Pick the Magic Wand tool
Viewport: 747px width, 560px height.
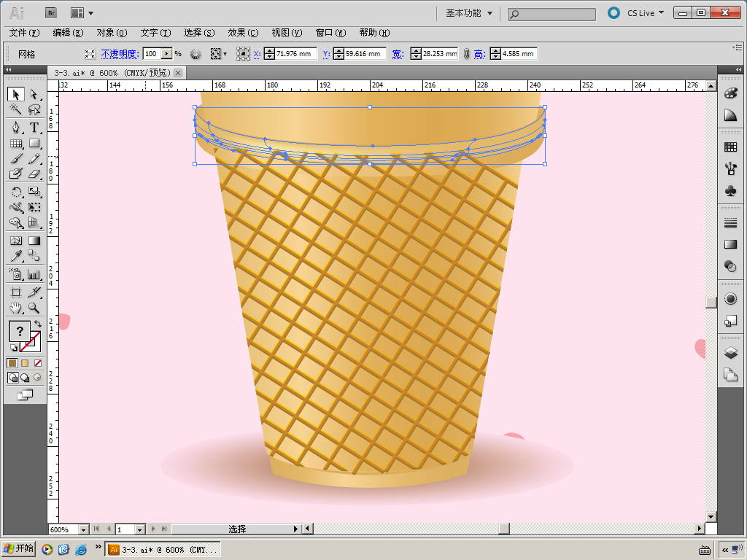pos(15,110)
